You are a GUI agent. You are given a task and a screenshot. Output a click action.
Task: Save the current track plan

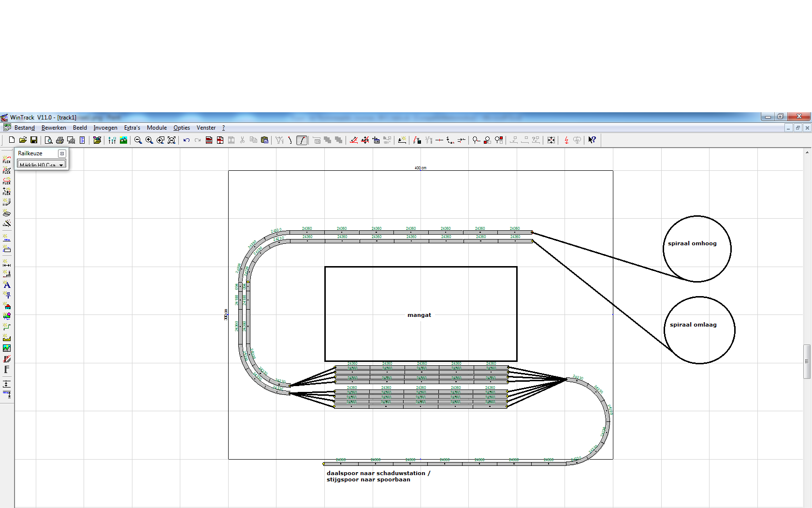[34, 140]
